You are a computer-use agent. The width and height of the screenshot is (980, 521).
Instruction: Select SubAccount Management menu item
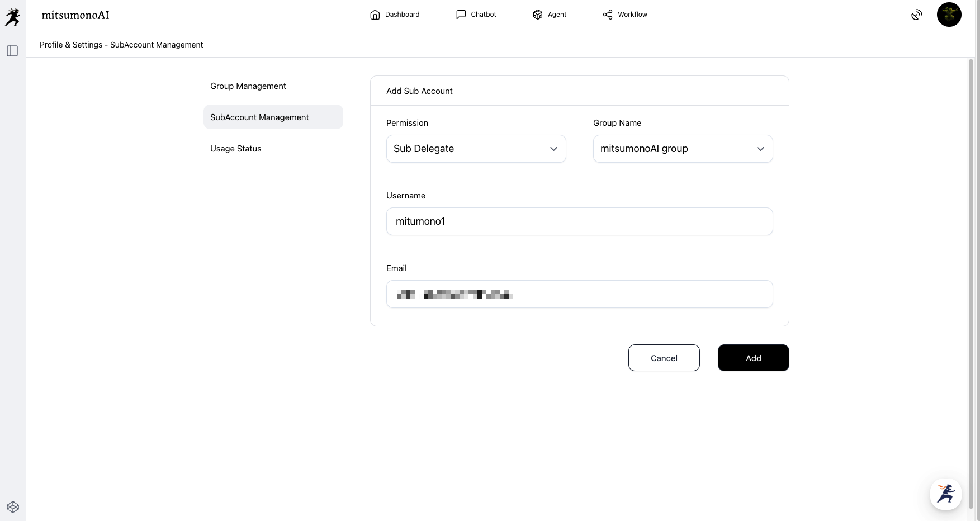click(x=259, y=117)
